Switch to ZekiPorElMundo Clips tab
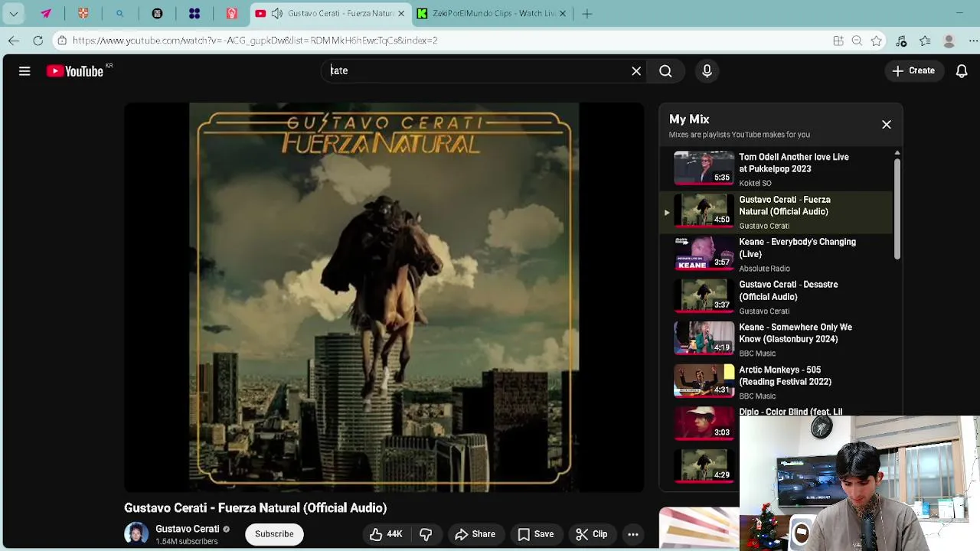 point(493,14)
